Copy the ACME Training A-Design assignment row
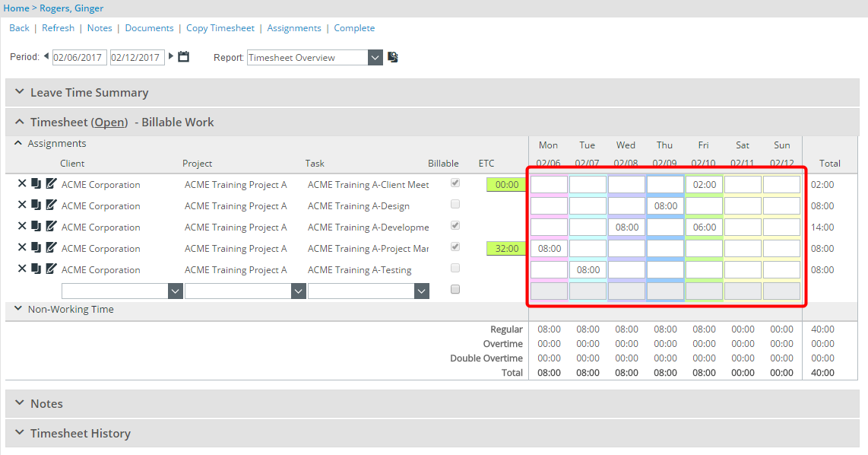 pos(36,205)
